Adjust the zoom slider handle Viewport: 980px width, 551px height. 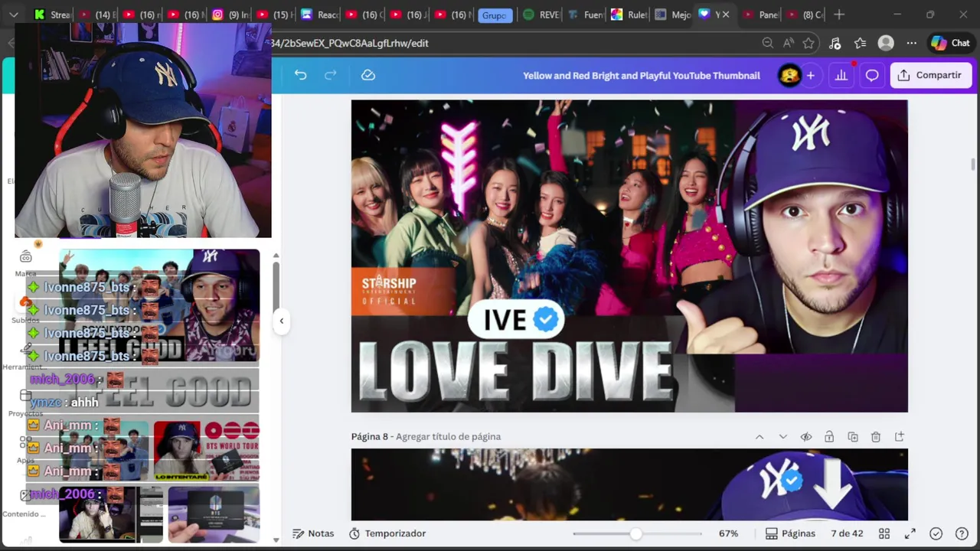[636, 533]
